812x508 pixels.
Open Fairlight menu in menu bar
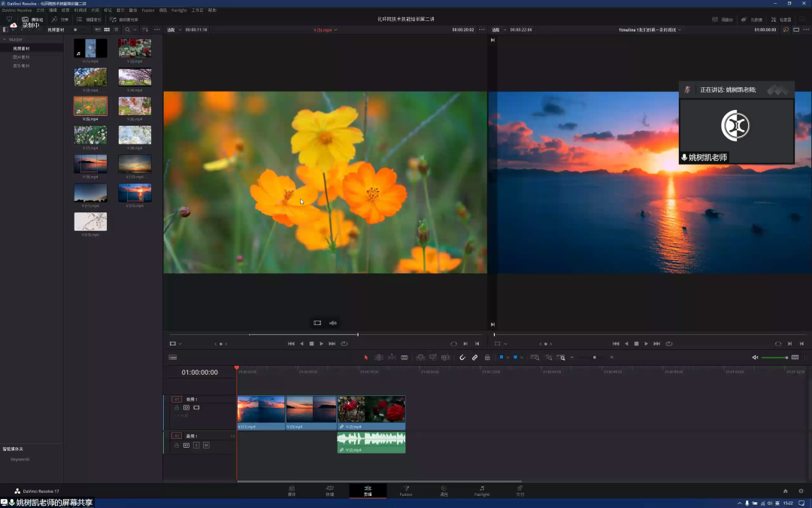click(179, 11)
